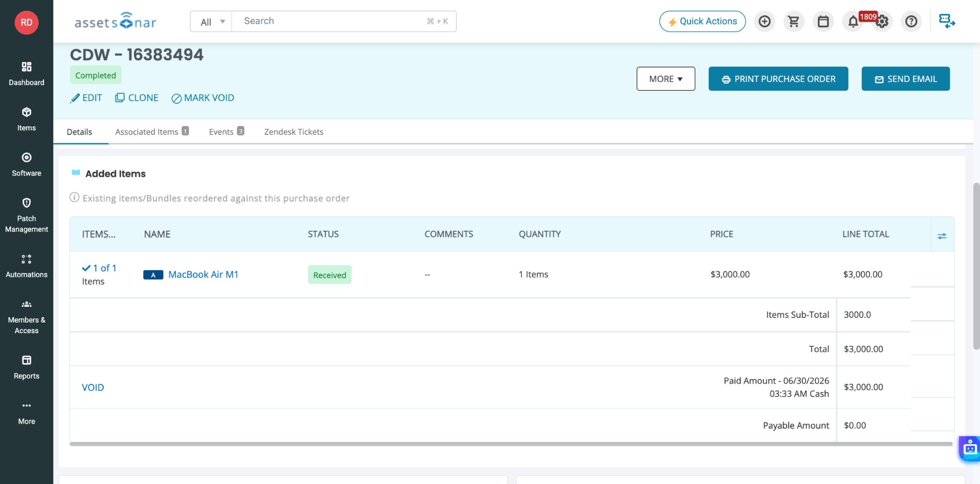Open notifications bell with 1809 badge
This screenshot has height=484, width=980.
tap(853, 22)
